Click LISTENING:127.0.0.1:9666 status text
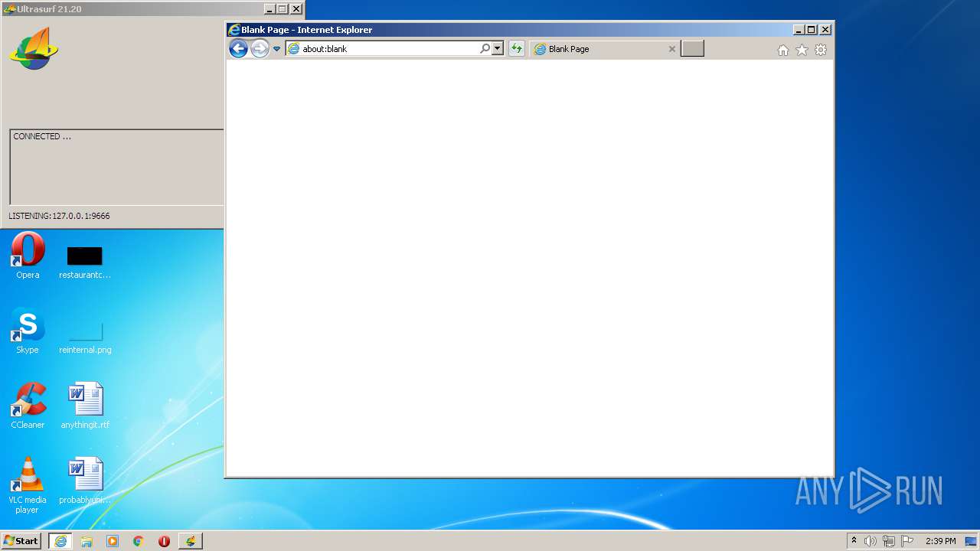Image resolution: width=980 pixels, height=551 pixels. [x=59, y=216]
